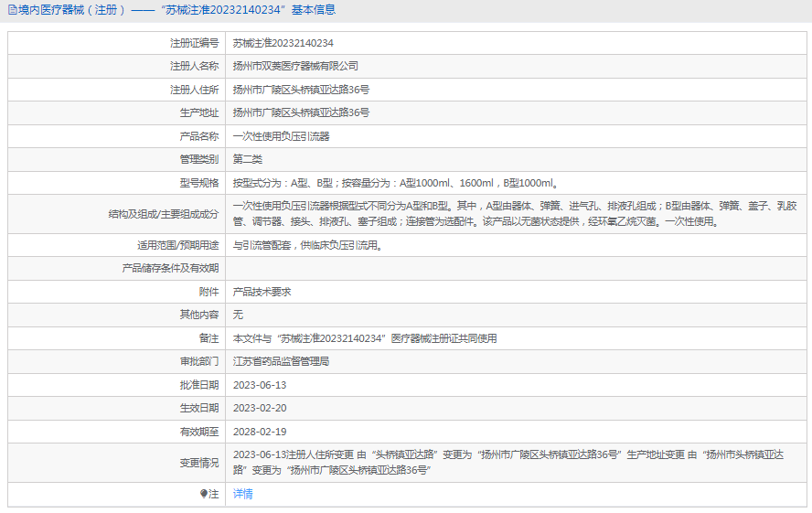Select the 注册人住所 address value
The image size is (812, 513).
coord(302,90)
